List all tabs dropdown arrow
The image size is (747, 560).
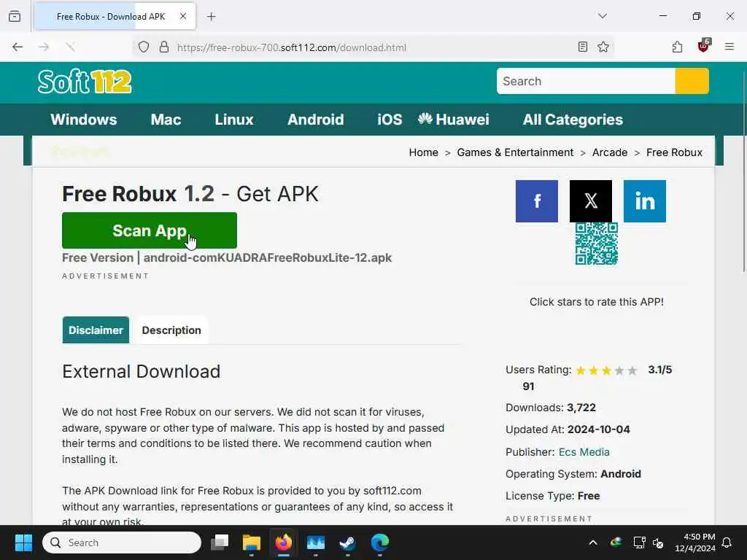pos(603,16)
